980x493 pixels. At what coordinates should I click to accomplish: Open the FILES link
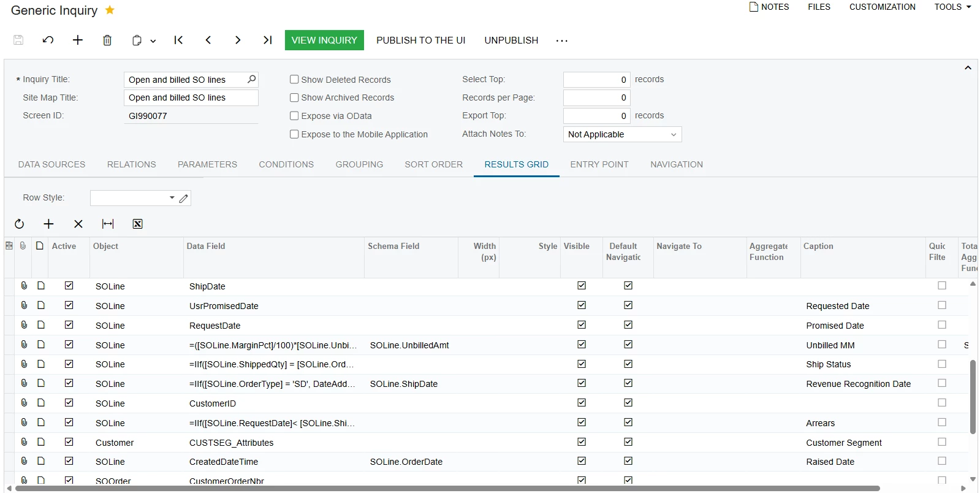819,7
